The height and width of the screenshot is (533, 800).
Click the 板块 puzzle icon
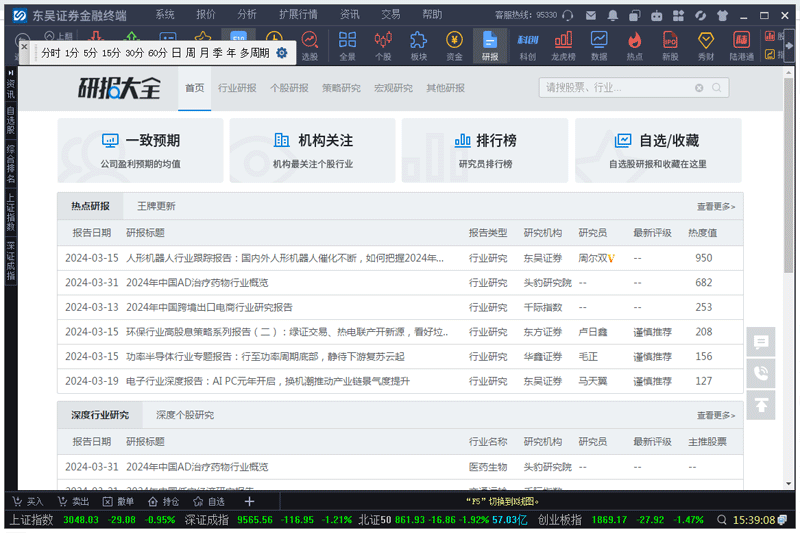pyautogui.click(x=418, y=45)
